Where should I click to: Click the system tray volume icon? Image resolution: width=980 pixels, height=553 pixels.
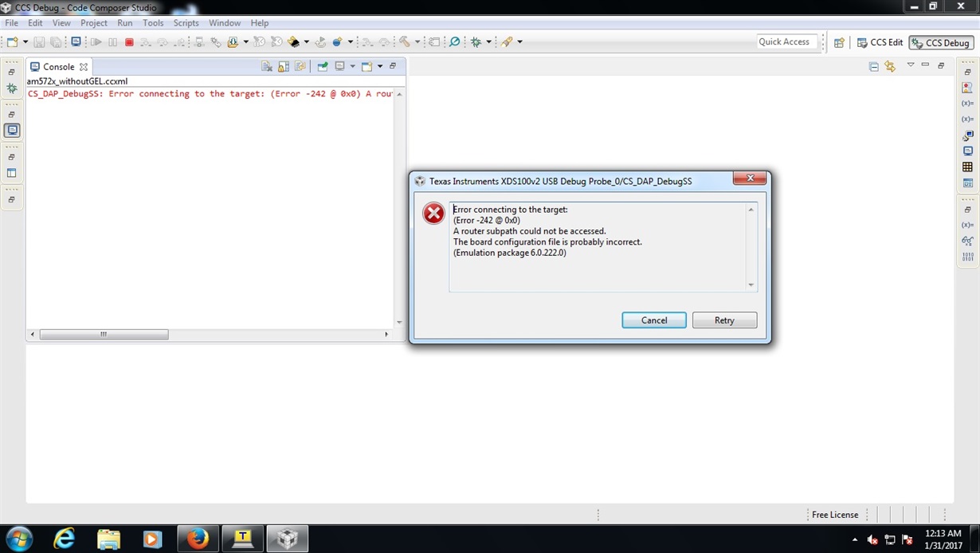coord(873,539)
